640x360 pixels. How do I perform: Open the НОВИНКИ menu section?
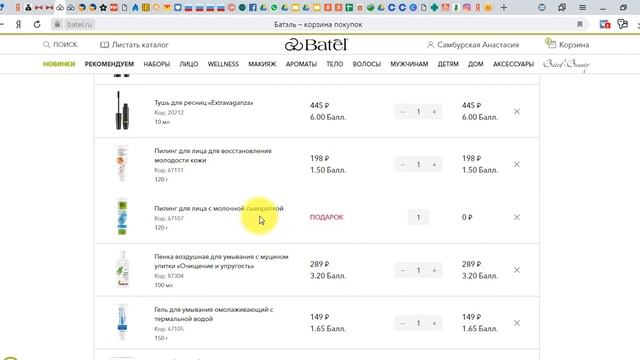tap(59, 64)
